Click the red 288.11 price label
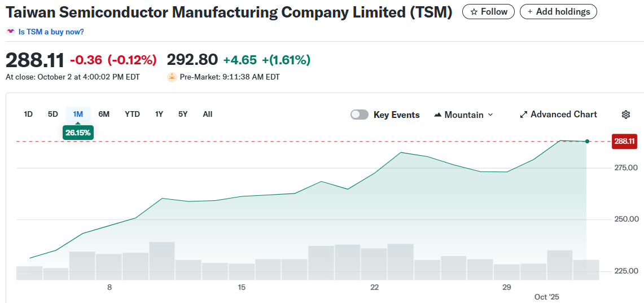Screen dimensions: 644x303 [624, 141]
